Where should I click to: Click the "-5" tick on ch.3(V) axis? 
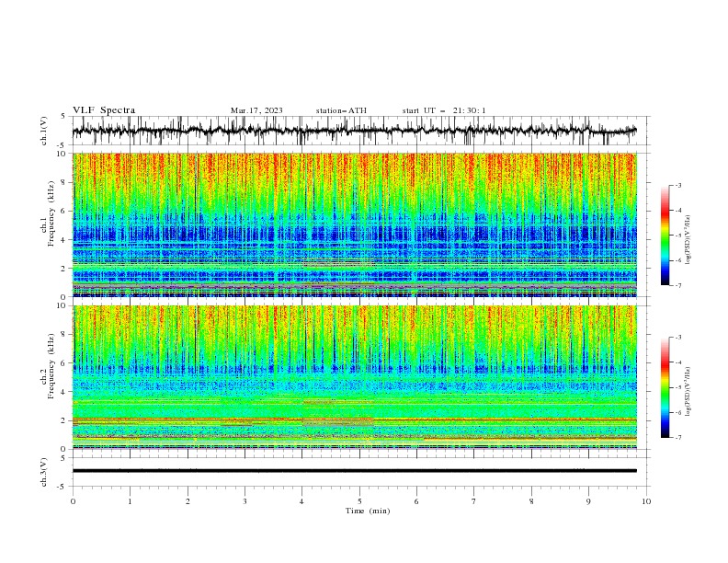pyautogui.click(x=62, y=487)
